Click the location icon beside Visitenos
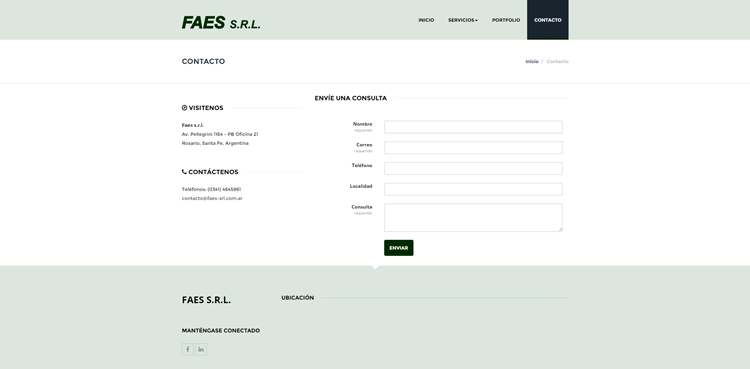The width and height of the screenshot is (750, 369). (x=184, y=108)
